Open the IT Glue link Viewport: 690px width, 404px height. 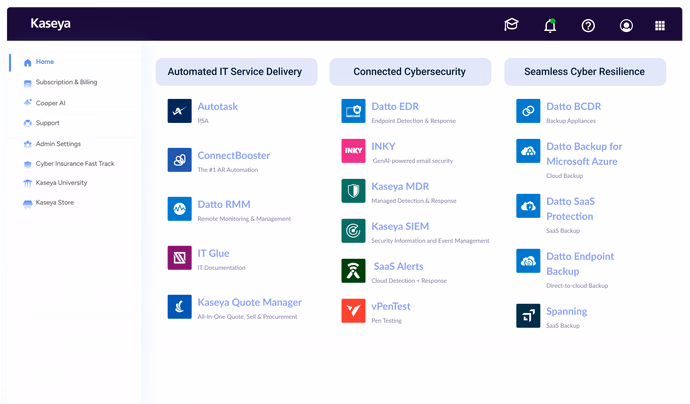(213, 253)
